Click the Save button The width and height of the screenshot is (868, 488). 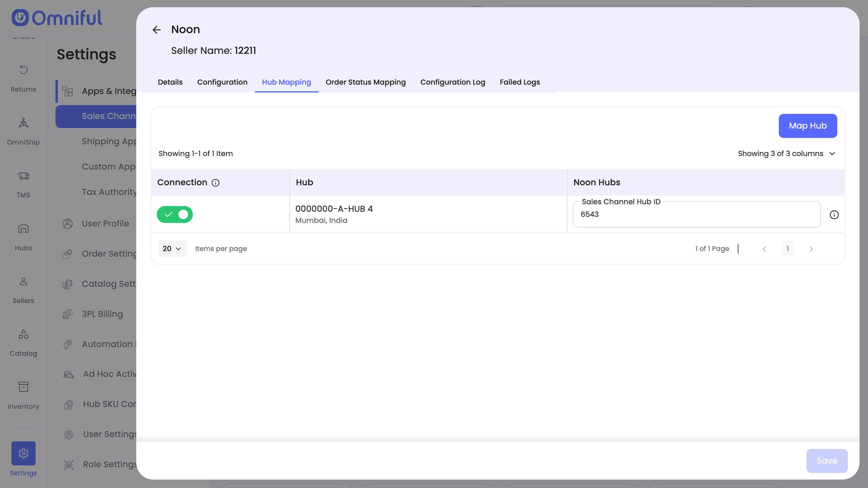827,461
